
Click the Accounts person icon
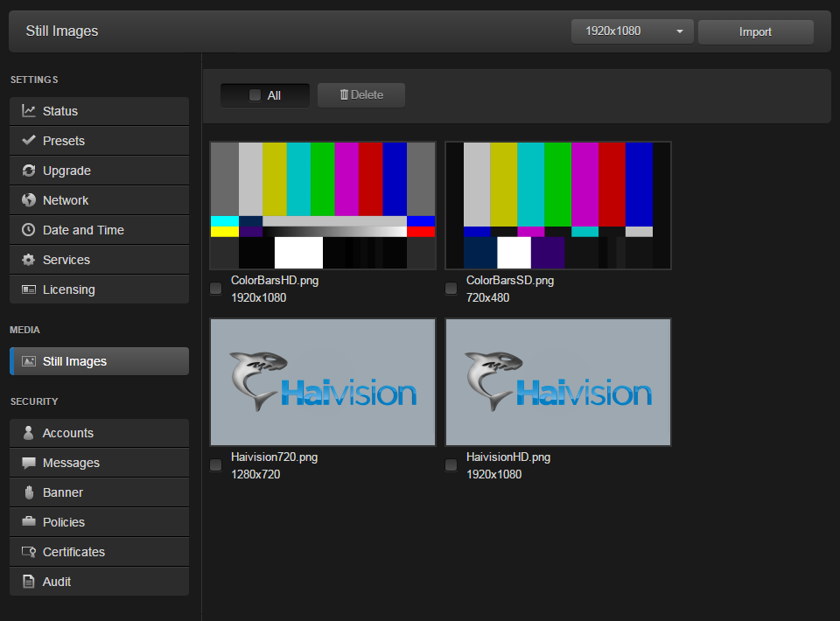pyautogui.click(x=29, y=433)
